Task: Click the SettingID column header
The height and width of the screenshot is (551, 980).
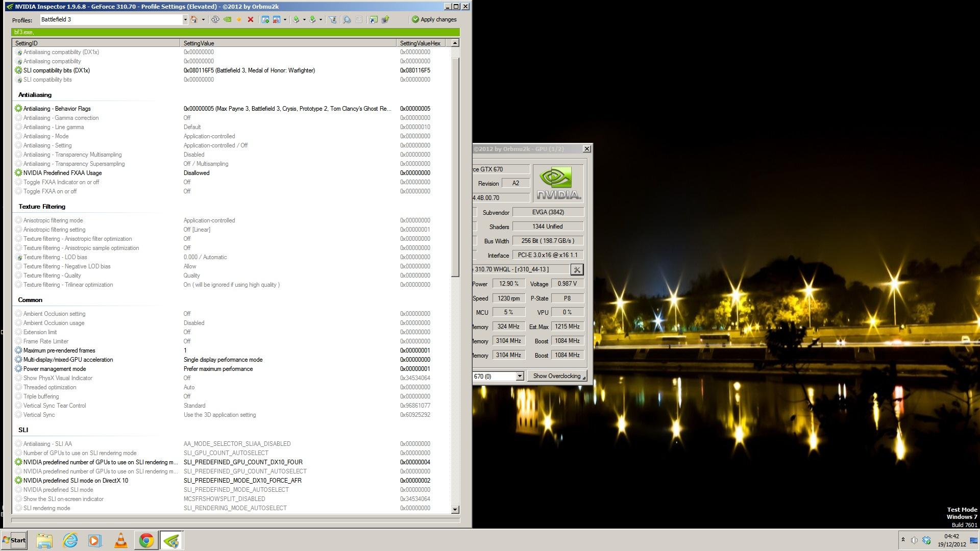Action: [96, 43]
